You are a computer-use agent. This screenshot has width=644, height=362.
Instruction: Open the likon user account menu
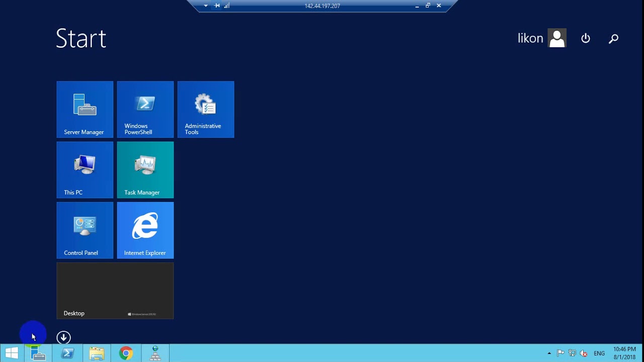point(542,38)
